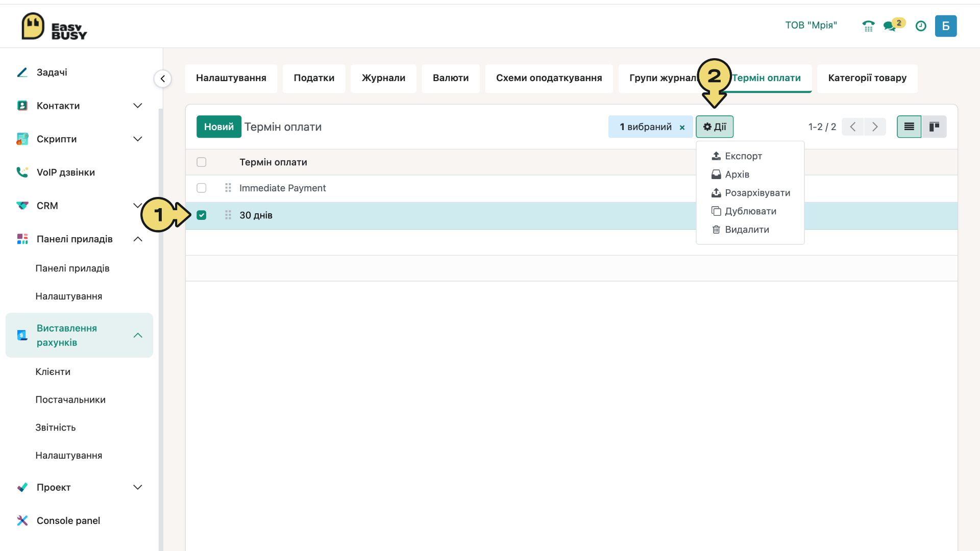Click the Панелі приладів dashboard icon
The image size is (980, 551).
click(22, 239)
